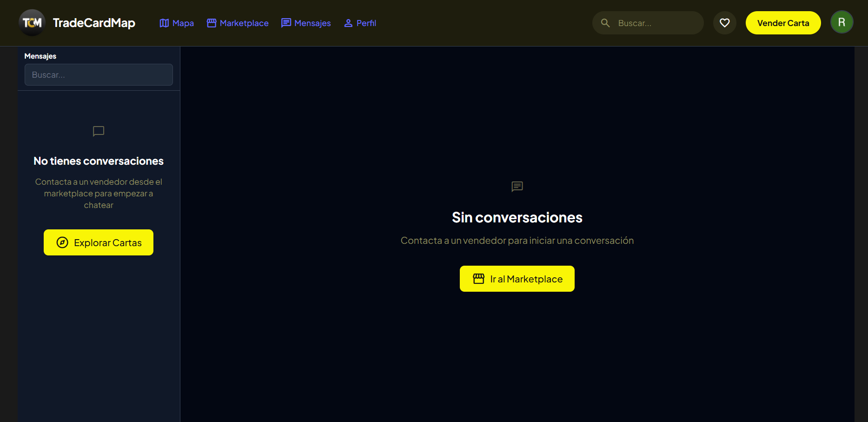Select the Mensajes nav item
Image resolution: width=868 pixels, height=422 pixels.
click(x=306, y=23)
